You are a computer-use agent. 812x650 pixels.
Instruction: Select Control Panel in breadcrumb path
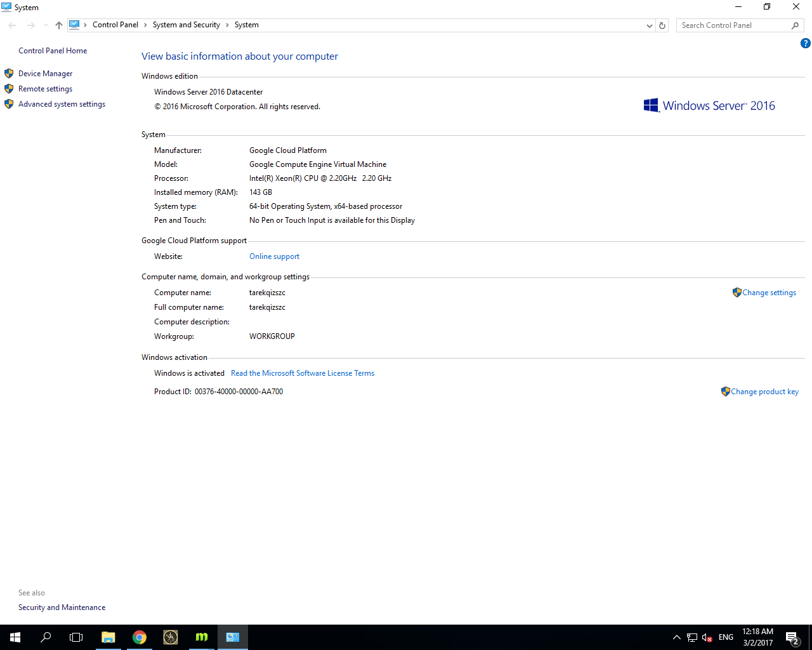pos(115,25)
